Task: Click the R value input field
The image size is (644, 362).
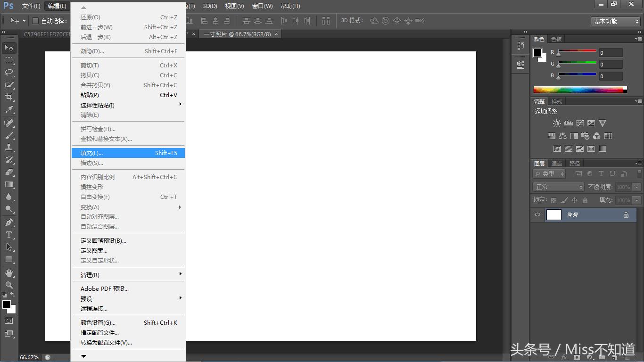Action: click(611, 53)
